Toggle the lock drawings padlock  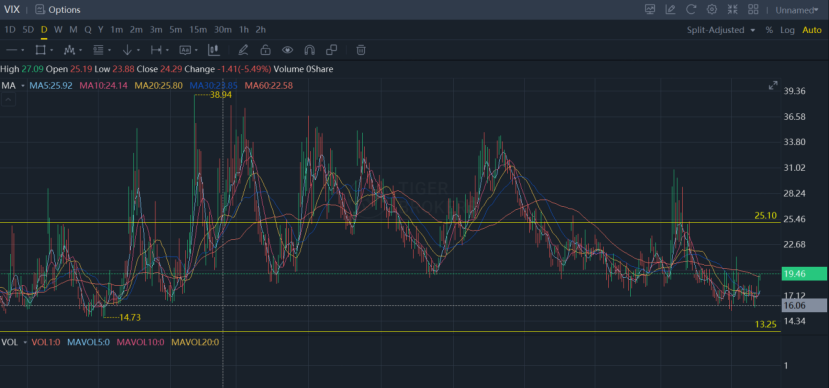[265, 50]
